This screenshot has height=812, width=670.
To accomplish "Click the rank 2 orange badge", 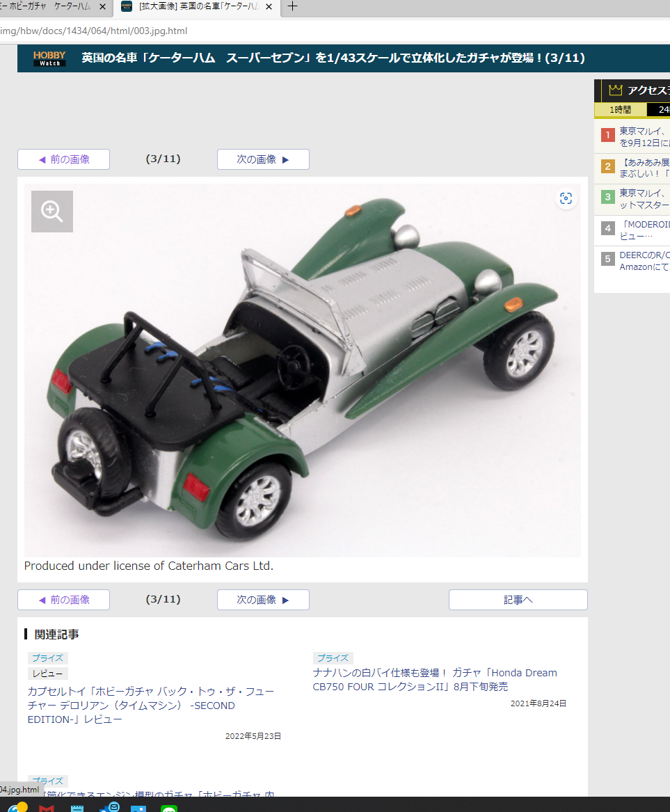I will coord(608,166).
